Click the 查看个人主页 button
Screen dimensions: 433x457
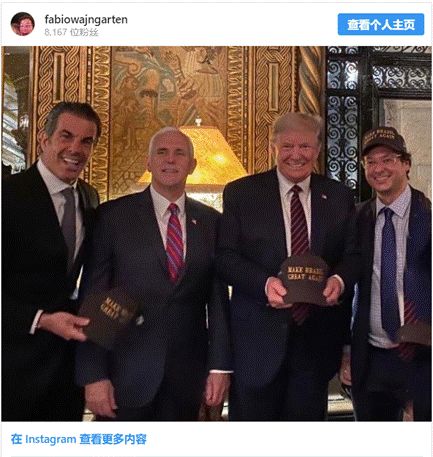(381, 24)
